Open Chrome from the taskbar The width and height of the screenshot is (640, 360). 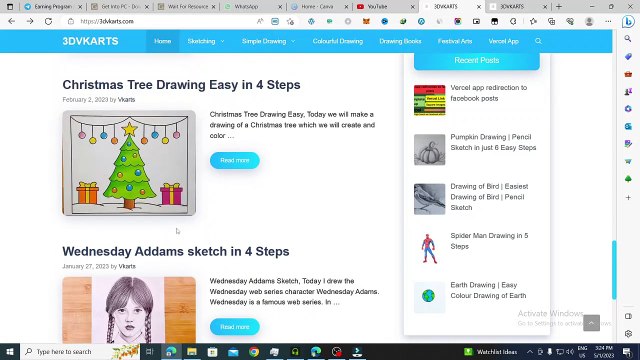pyautogui.click(x=254, y=351)
